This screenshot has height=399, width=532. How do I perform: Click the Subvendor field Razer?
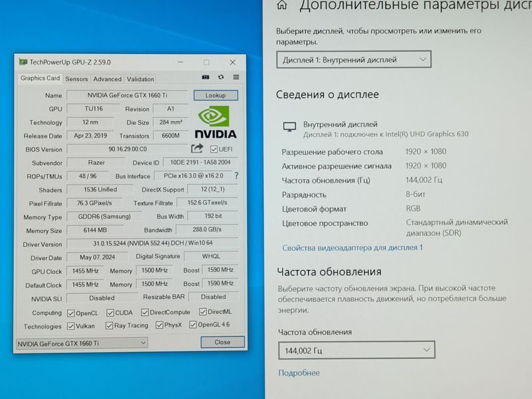coord(96,162)
